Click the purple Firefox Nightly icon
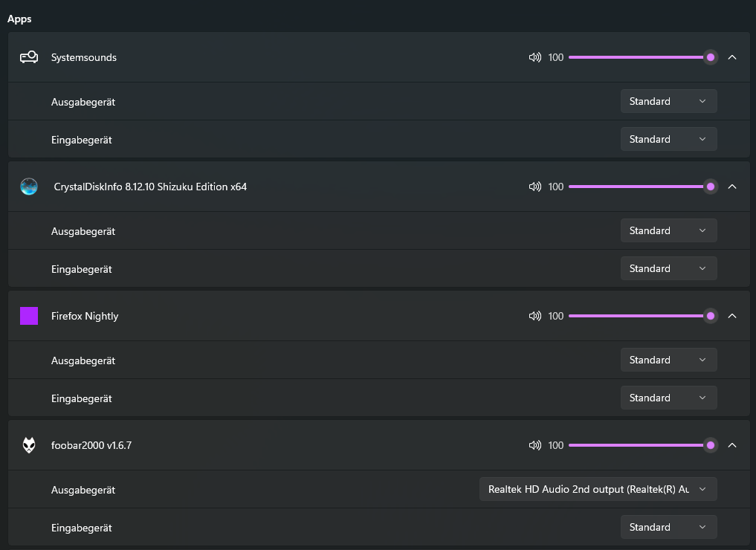This screenshot has height=550, width=756. [x=29, y=316]
